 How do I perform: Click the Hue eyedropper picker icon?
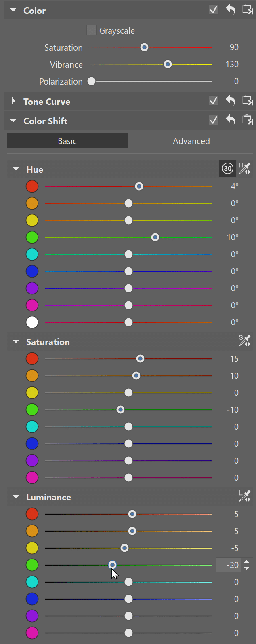(245, 168)
